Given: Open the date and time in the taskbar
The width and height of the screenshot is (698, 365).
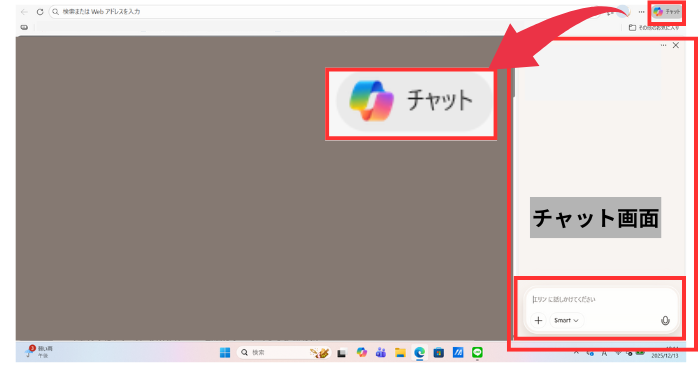Looking at the screenshot, I should coord(666,353).
